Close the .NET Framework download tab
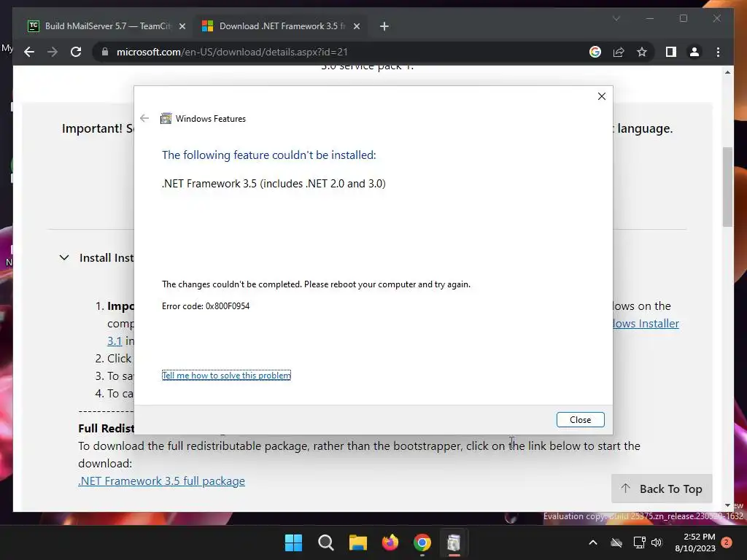Image resolution: width=747 pixels, height=560 pixels. coord(356,26)
